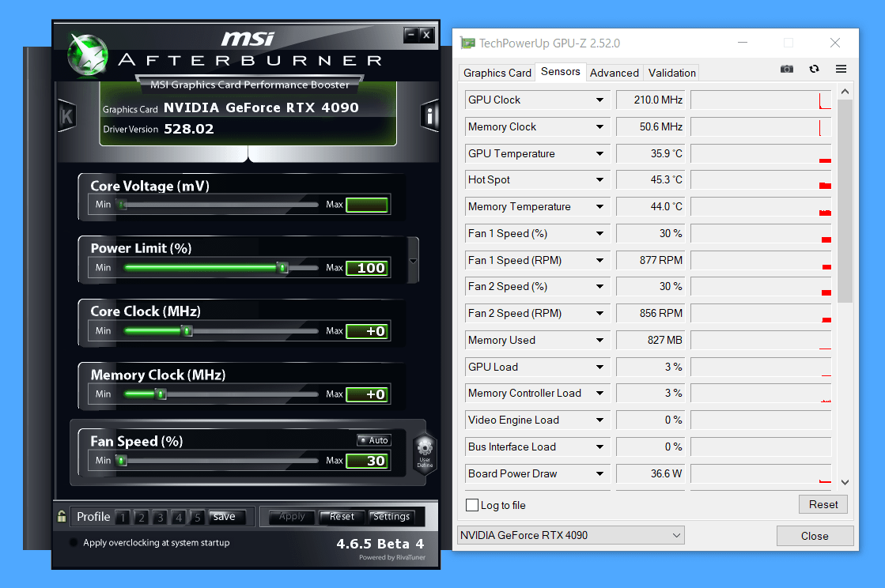Open the info i button in Afterburner

(429, 115)
